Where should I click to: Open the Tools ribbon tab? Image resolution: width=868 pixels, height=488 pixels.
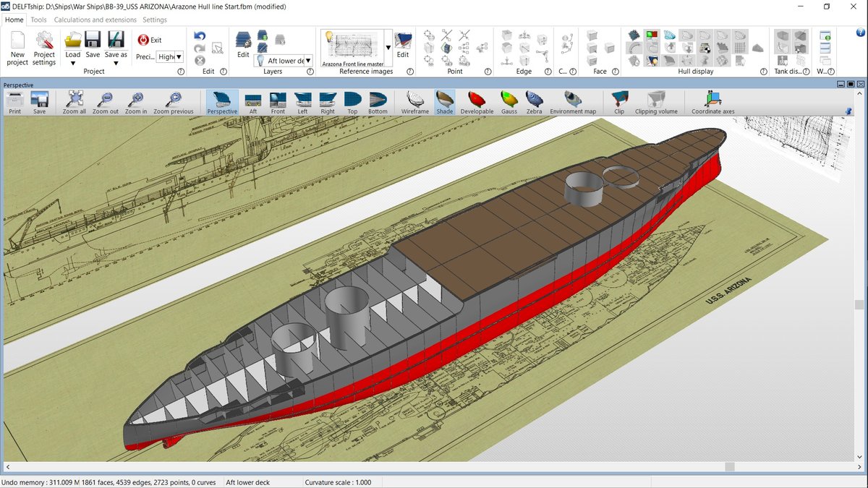[x=38, y=20]
